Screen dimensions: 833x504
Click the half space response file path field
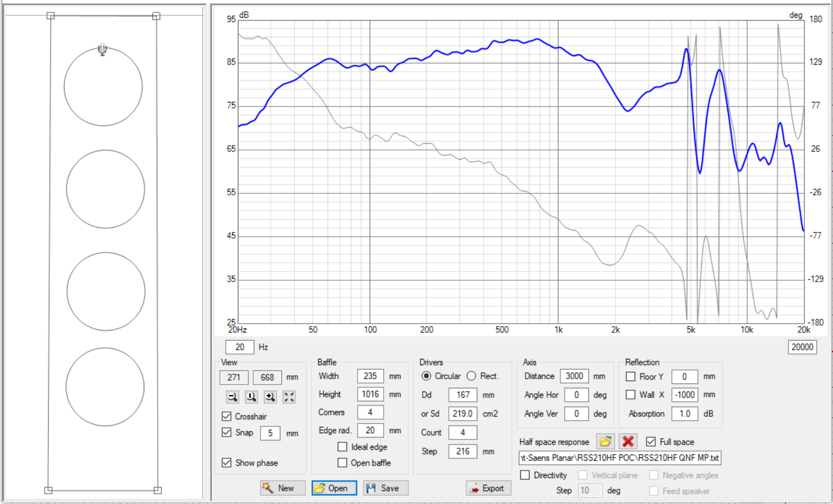point(620,458)
